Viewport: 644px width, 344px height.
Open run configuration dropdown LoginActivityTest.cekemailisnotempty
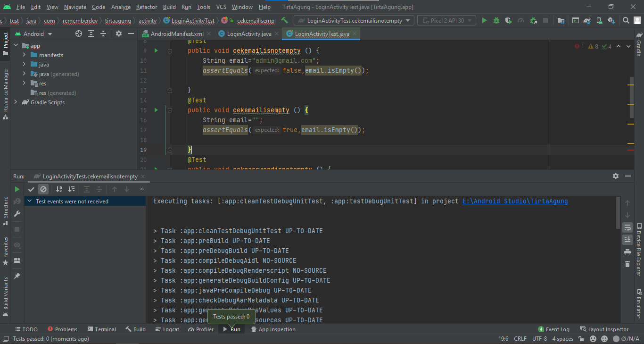click(x=354, y=21)
